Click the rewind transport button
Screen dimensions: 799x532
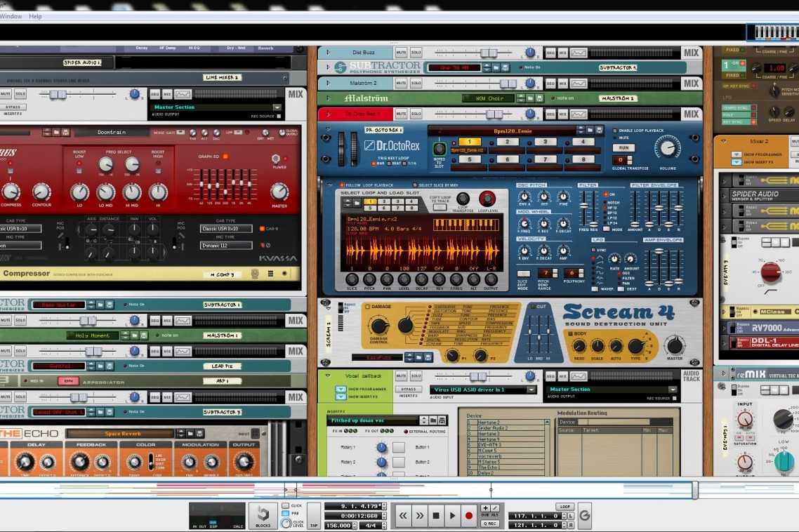click(x=403, y=516)
